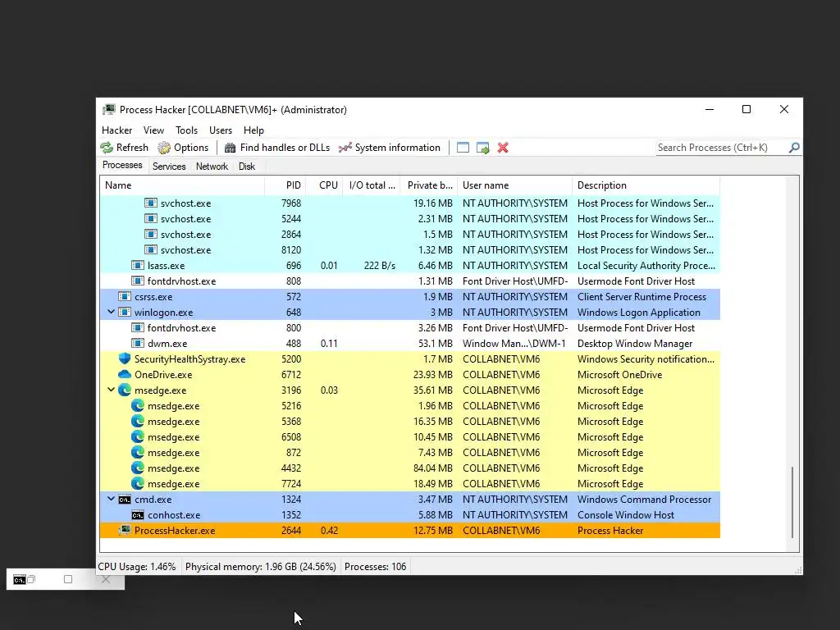Open the Help menu
This screenshot has width=840, height=630.
(x=253, y=130)
